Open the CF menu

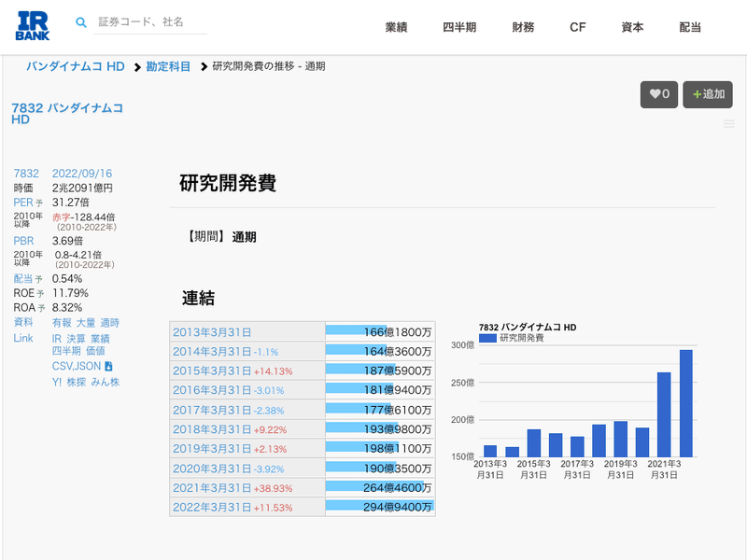577,27
